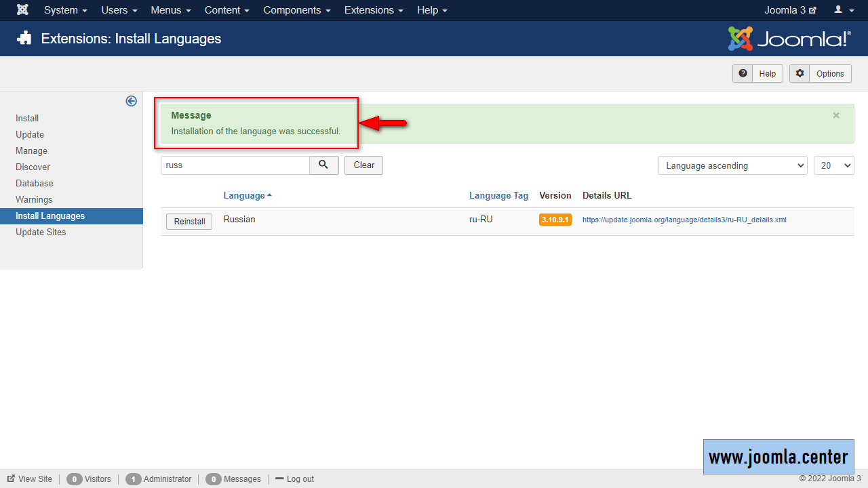This screenshot has width=868, height=488.
Task: Click the Log out link in footer
Action: [x=294, y=479]
